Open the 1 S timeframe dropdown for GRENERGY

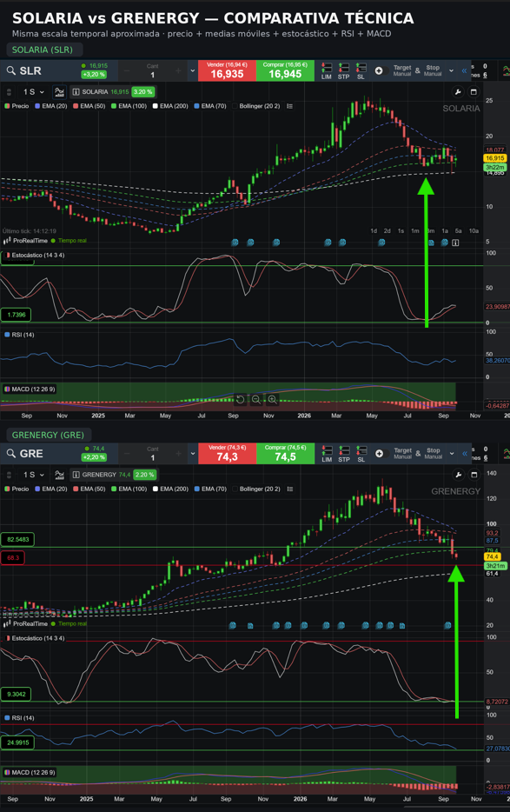[34, 475]
